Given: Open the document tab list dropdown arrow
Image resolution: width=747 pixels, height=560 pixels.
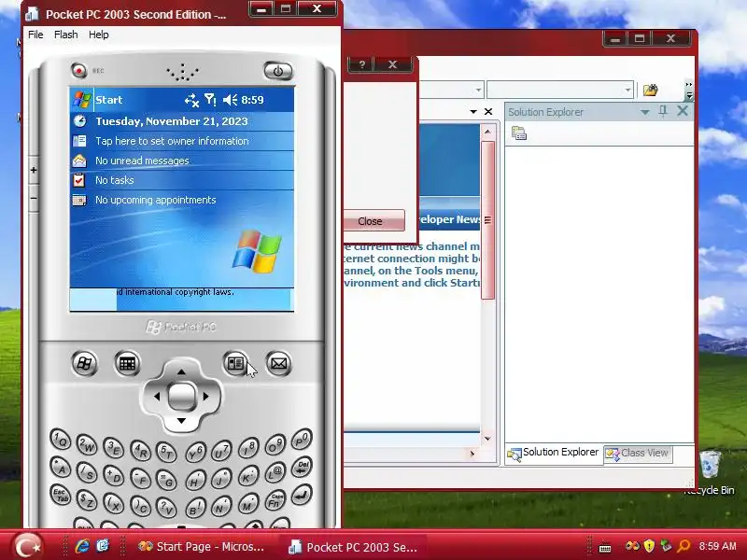Looking at the screenshot, I should tap(473, 111).
